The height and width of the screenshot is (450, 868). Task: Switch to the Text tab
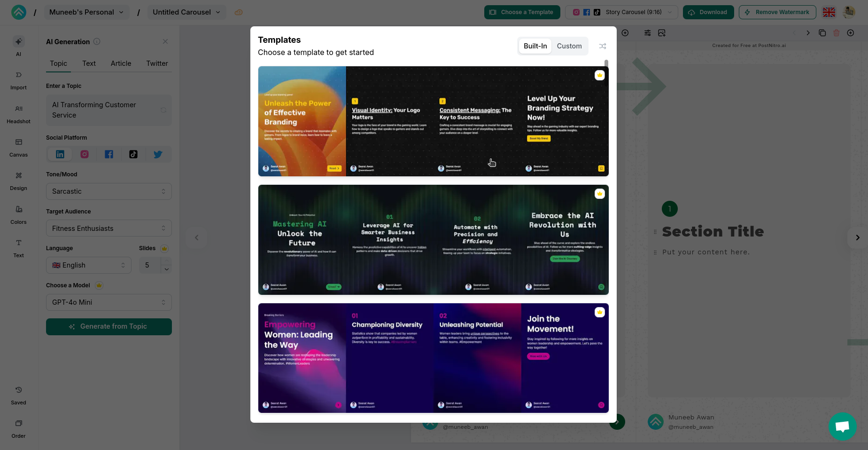point(89,63)
